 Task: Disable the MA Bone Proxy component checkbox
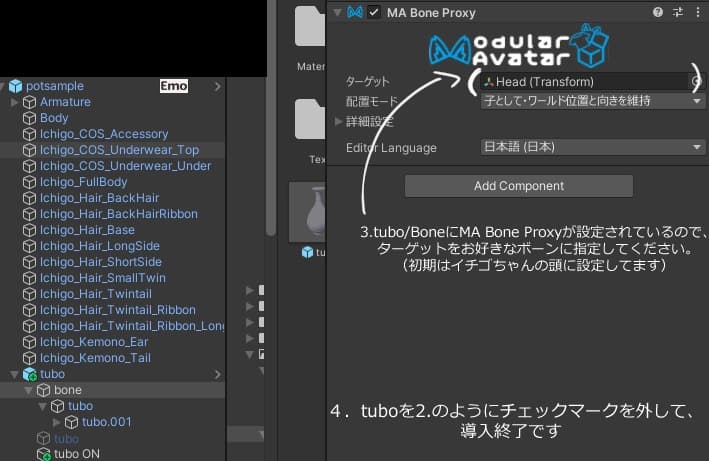374,12
